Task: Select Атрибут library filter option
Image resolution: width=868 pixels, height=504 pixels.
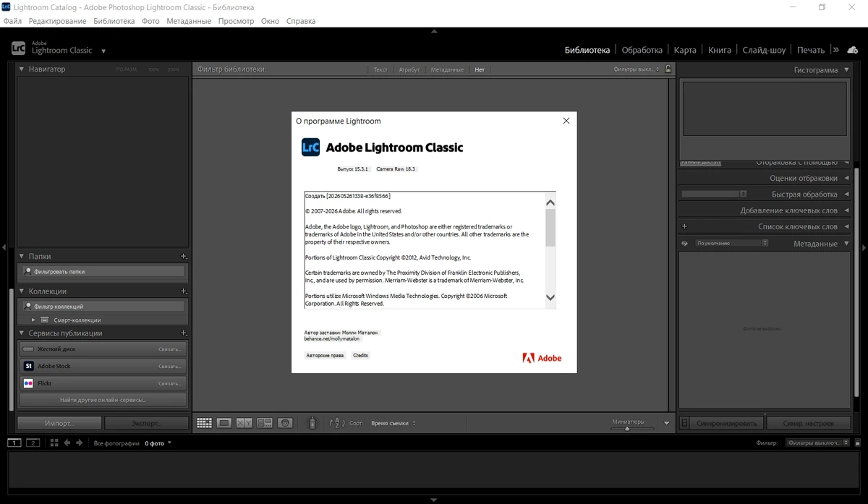Action: point(409,69)
